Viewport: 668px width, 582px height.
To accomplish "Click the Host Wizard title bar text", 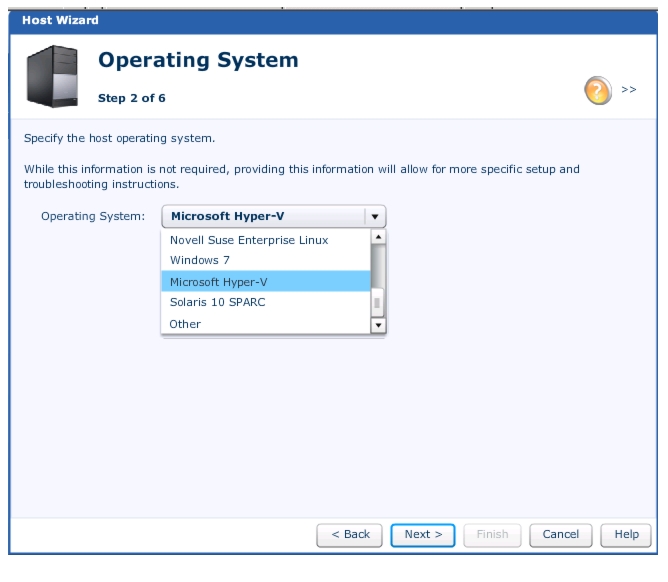I will coord(60,20).
